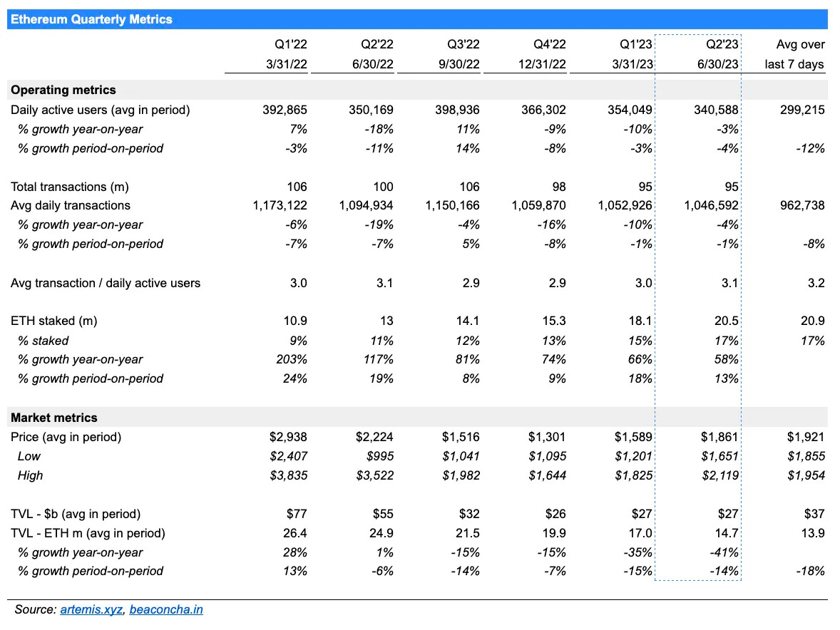
Task: Click the date 6/30/22 cell
Action: (x=373, y=64)
